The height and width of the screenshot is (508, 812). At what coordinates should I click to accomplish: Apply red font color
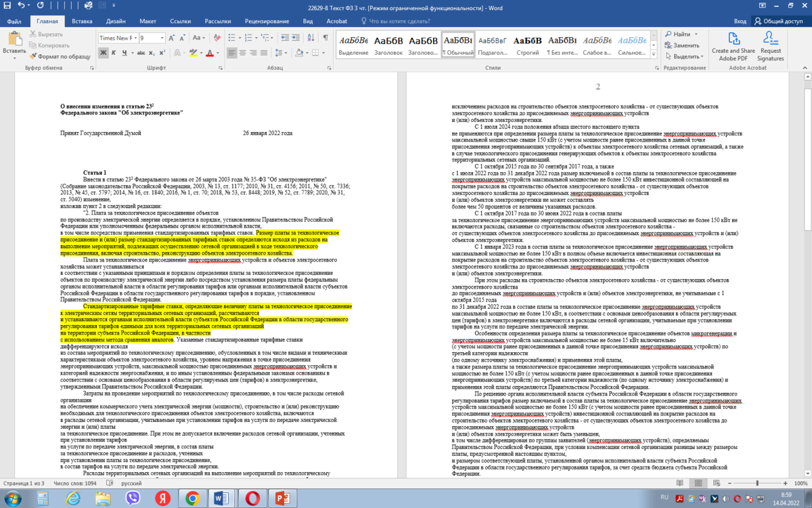209,53
